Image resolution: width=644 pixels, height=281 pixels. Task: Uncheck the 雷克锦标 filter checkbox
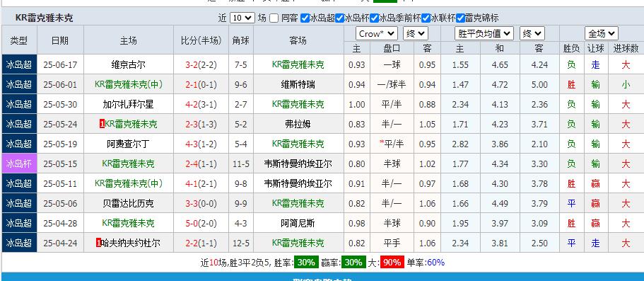click(x=460, y=18)
